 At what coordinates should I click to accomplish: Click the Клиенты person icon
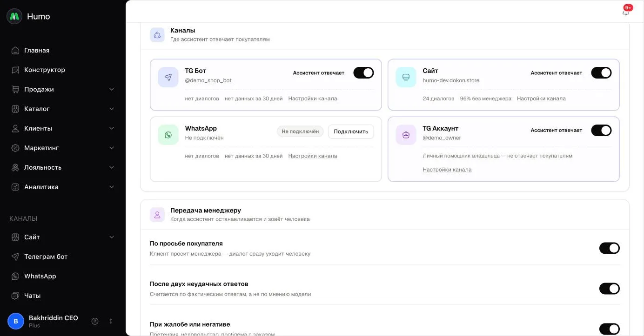(15, 128)
